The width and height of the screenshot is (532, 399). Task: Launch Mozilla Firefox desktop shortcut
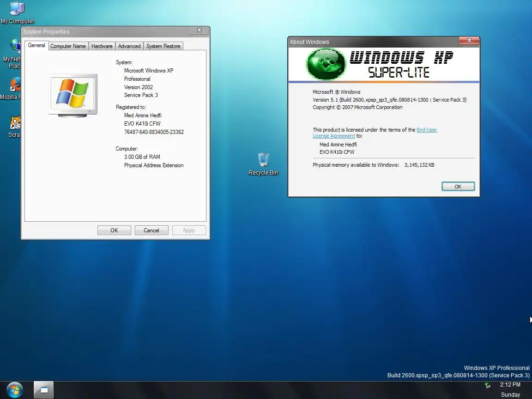11,89
